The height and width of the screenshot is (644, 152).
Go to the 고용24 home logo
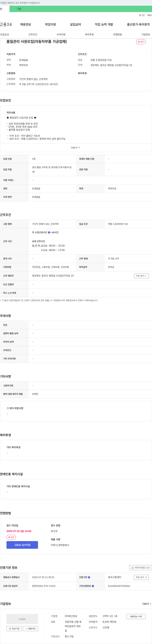6,24
